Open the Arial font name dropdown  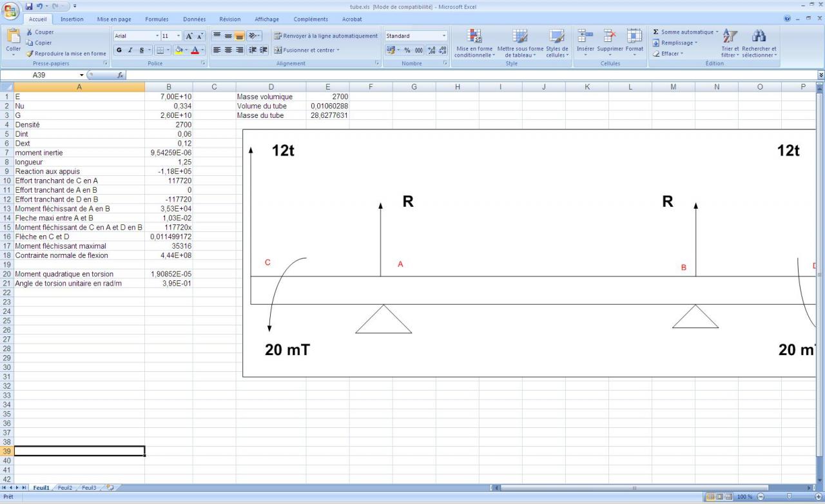pos(157,36)
